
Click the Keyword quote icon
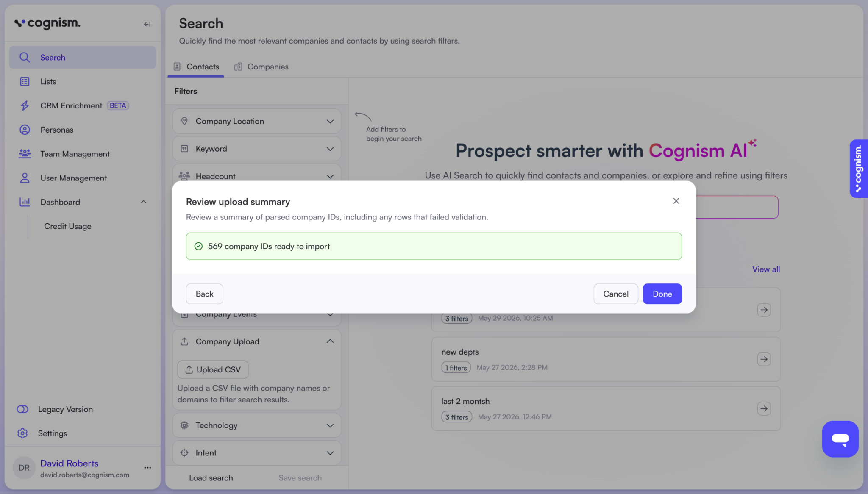click(x=184, y=149)
